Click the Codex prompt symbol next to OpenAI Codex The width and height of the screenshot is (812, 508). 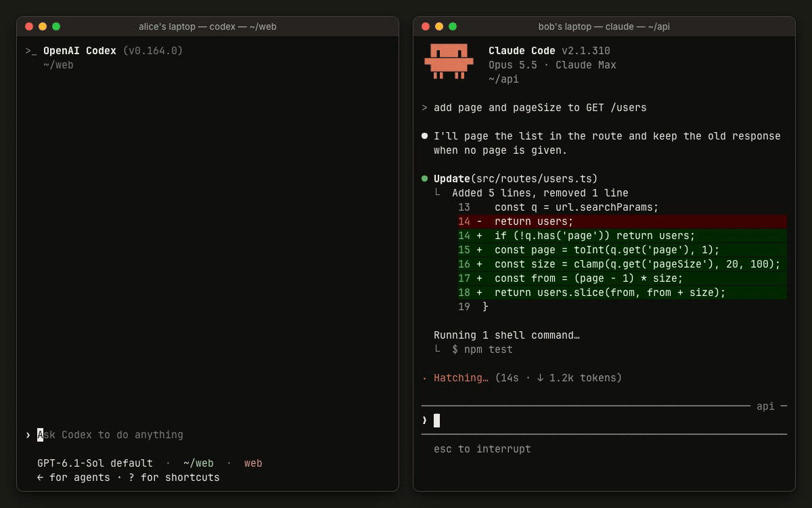coord(31,51)
